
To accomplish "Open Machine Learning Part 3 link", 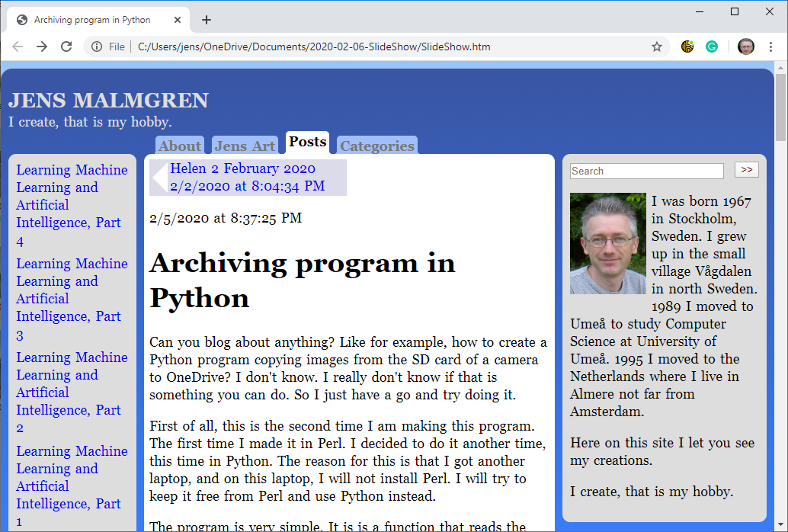I will [x=72, y=300].
